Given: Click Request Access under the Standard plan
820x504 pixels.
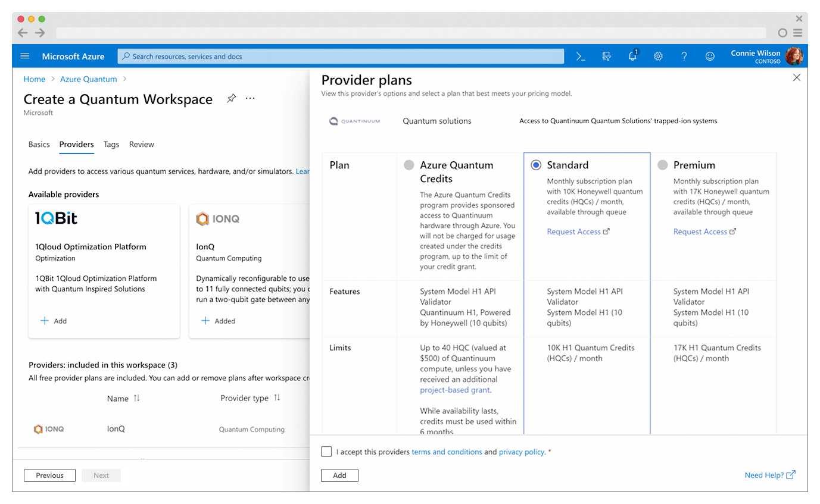Looking at the screenshot, I should pos(573,231).
